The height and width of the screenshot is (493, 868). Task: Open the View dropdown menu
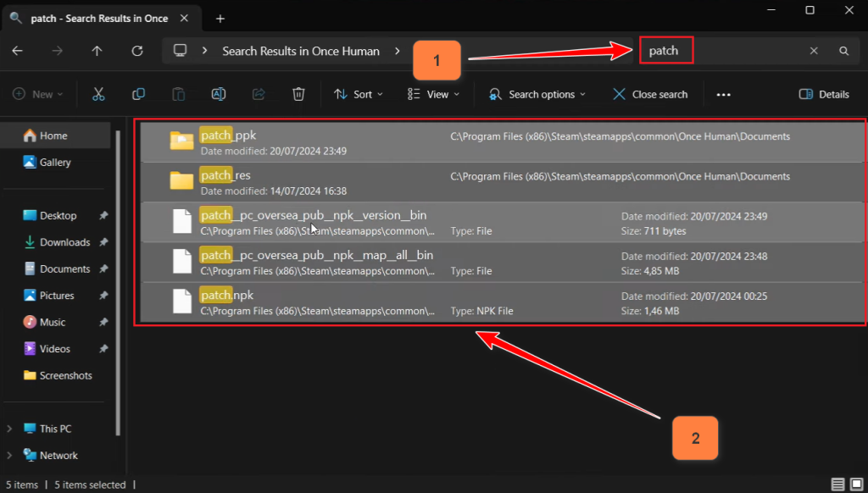(x=433, y=94)
